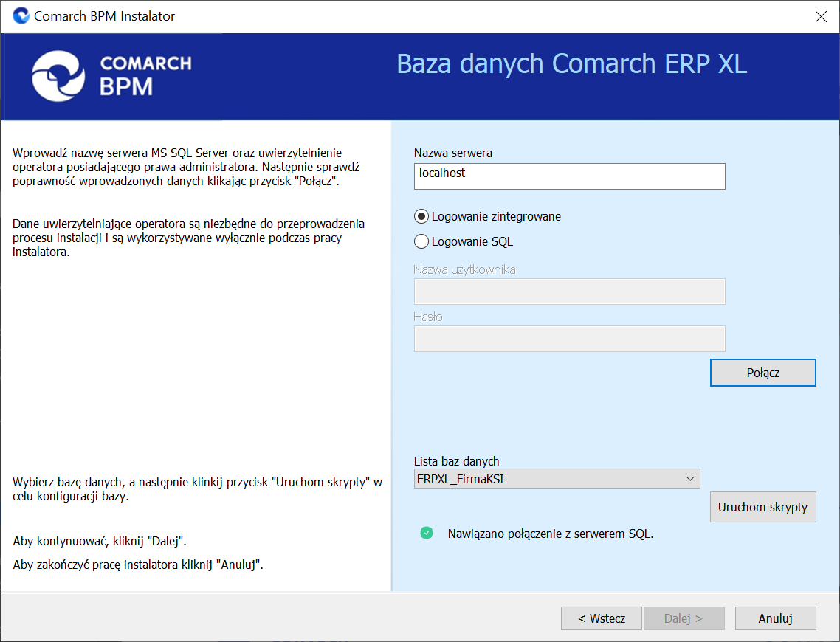Screen dimensions: 840x642
Task: Click the Comarch icon in the title bar
Action: tap(21, 15)
